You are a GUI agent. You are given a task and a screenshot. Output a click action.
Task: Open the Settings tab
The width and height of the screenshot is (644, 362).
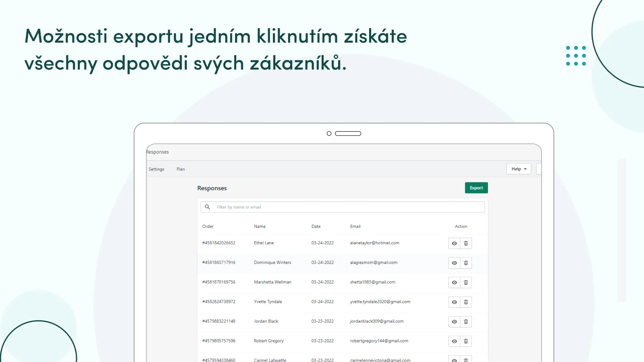coord(157,169)
